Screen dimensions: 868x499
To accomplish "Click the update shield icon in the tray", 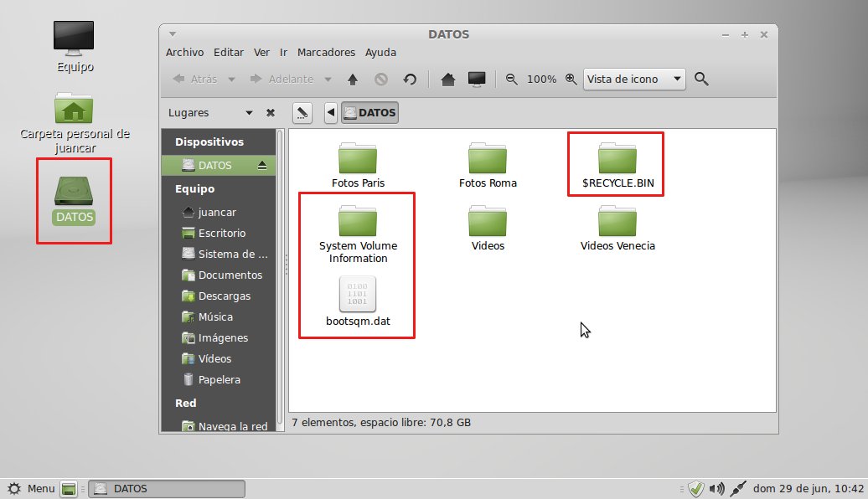I will (x=697, y=488).
